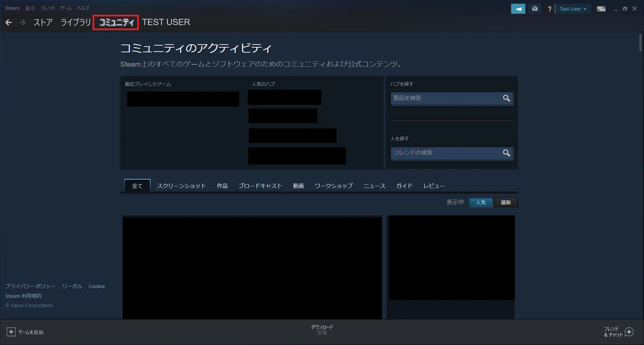Click the back navigation arrow
The image size is (644, 345).
[9, 22]
